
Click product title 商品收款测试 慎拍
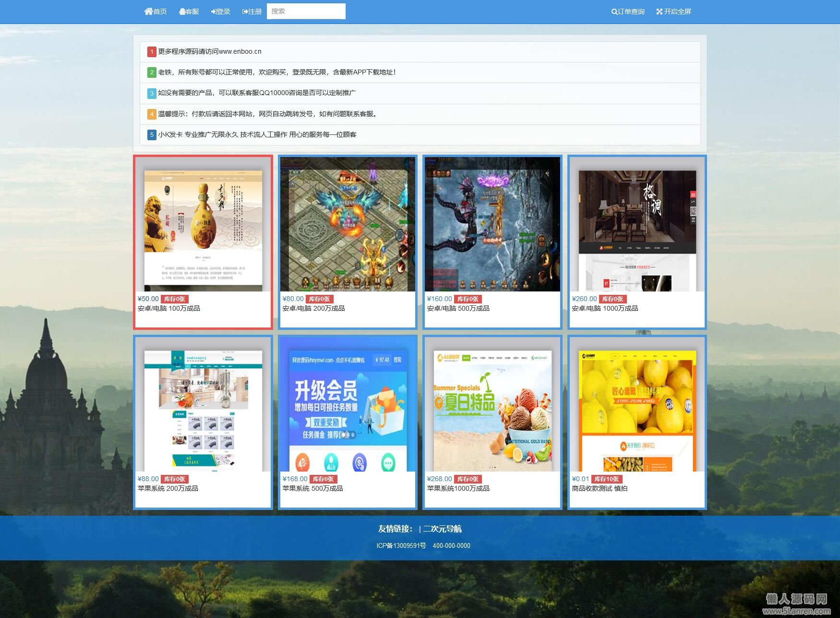[600, 489]
